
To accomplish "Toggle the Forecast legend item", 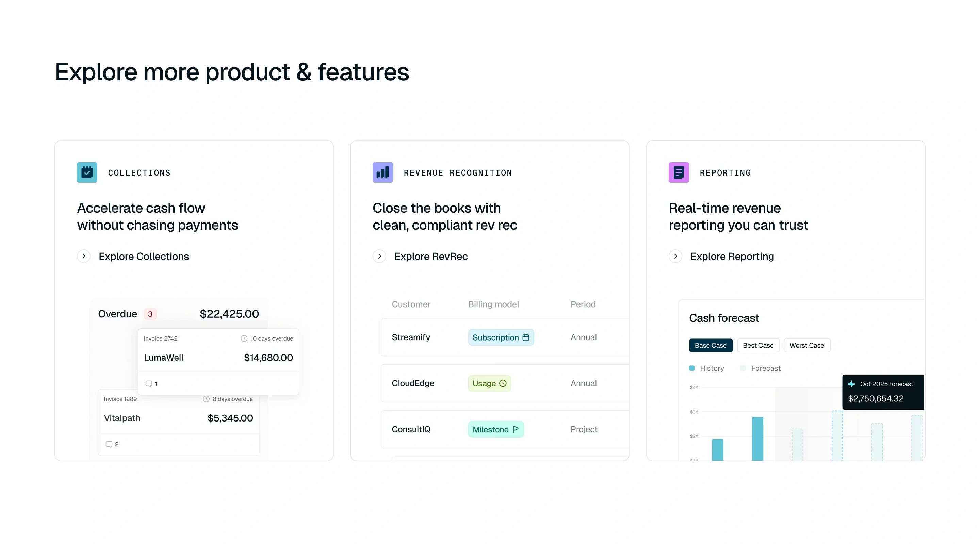I will click(x=760, y=368).
